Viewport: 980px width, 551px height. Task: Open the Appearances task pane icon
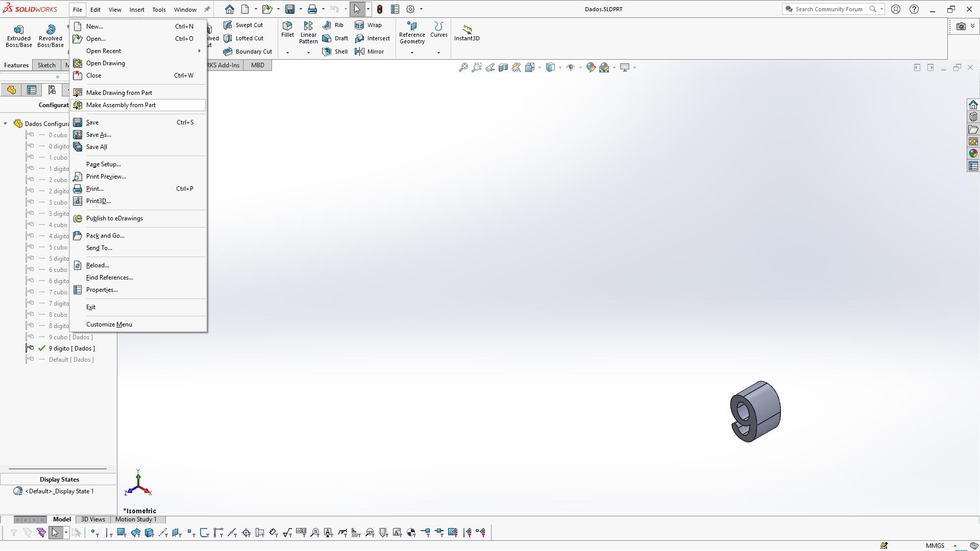coord(973,154)
